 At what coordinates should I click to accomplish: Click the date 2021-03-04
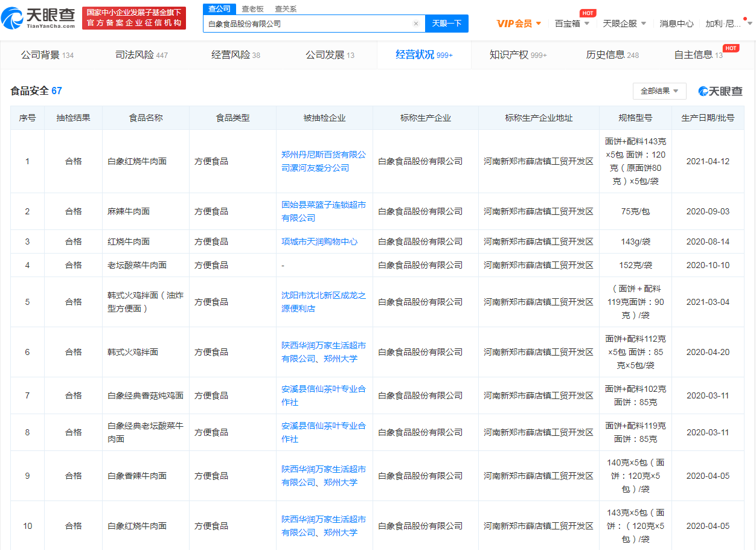[x=708, y=302]
